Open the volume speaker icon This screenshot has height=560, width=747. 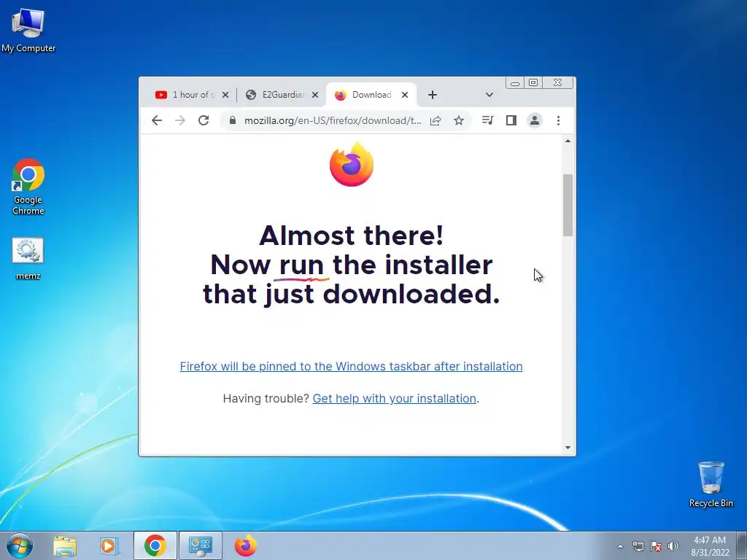(x=673, y=546)
